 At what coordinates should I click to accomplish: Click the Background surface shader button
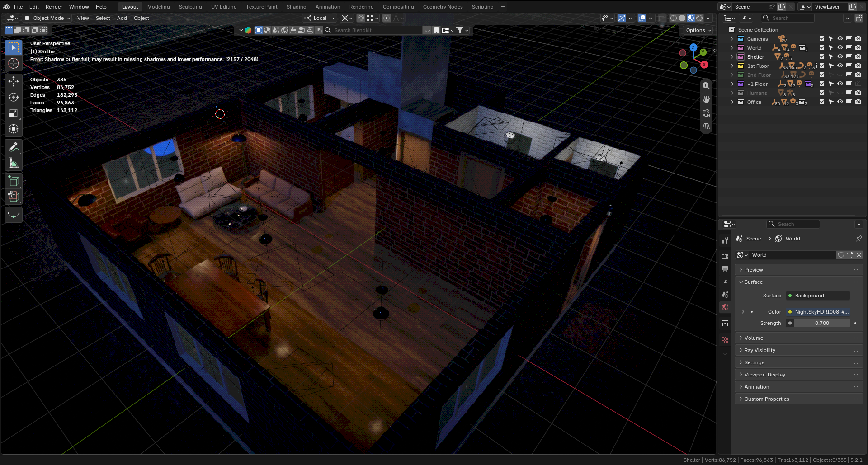click(818, 296)
